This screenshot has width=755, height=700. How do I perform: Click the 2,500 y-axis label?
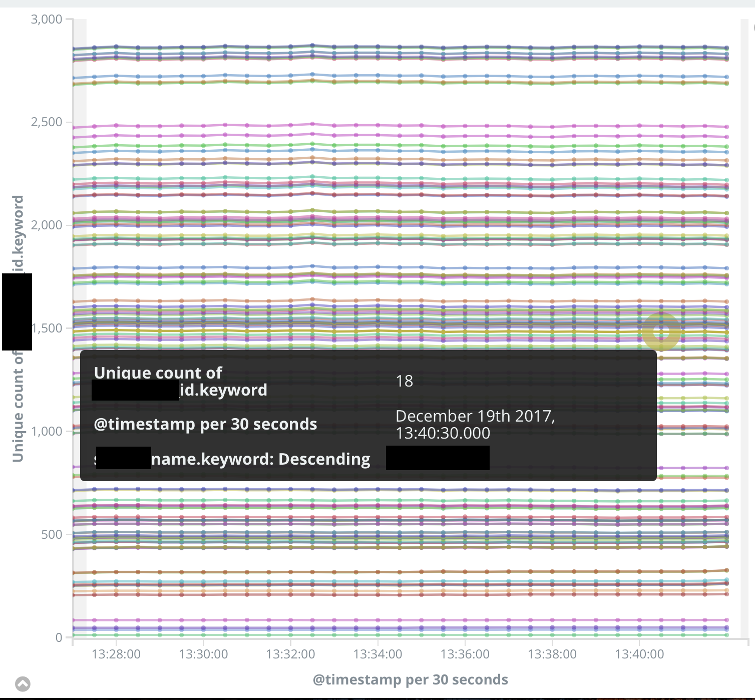pos(47,122)
